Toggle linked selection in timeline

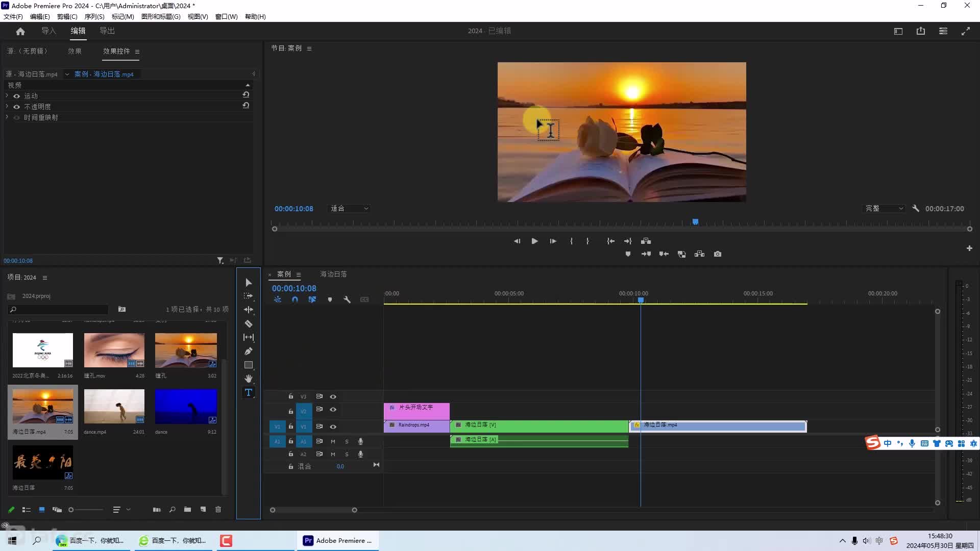click(x=312, y=300)
